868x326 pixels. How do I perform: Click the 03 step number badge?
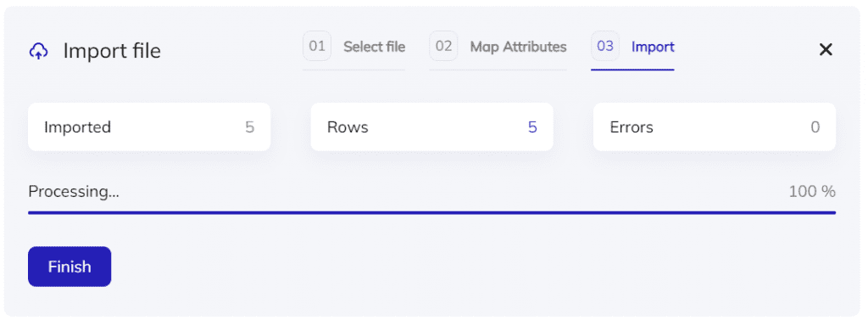pos(605,46)
